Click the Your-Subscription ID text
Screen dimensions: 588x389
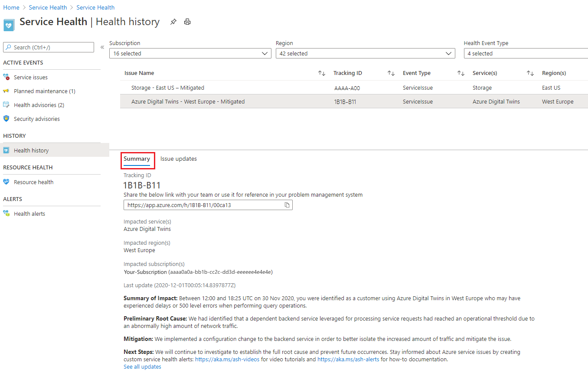pos(198,272)
